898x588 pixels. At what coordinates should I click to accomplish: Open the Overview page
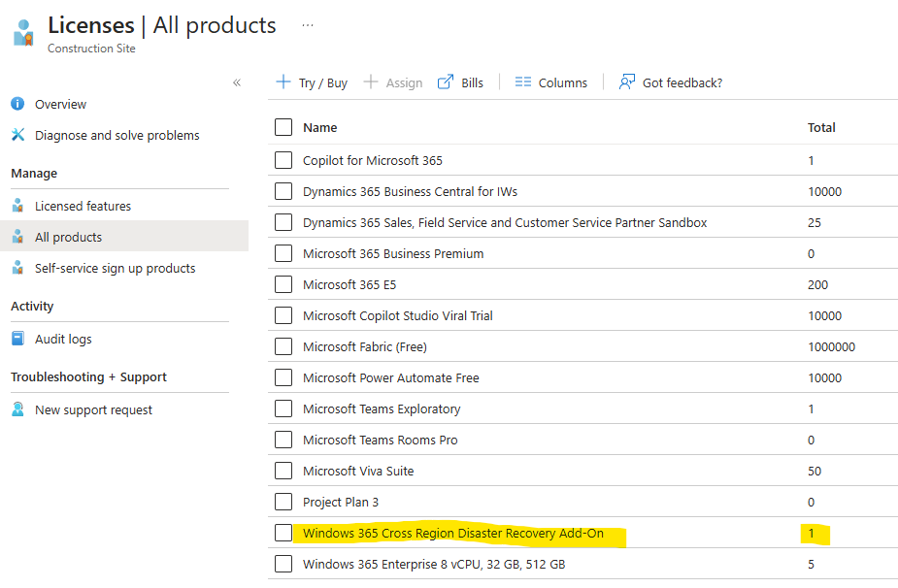tap(61, 104)
